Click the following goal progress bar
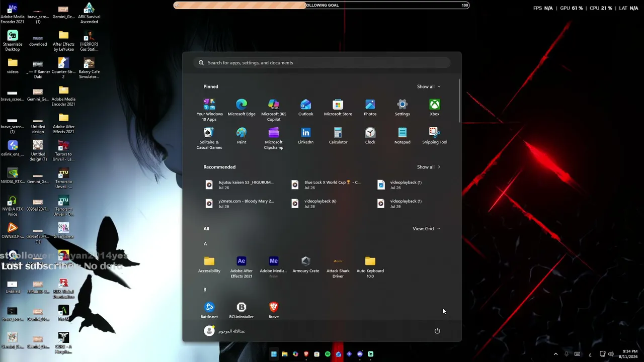The height and width of the screenshot is (362, 644). 321,6
